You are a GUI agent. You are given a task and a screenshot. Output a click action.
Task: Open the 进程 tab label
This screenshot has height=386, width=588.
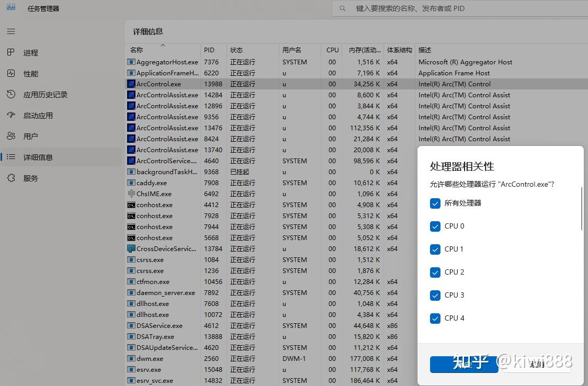coord(31,53)
